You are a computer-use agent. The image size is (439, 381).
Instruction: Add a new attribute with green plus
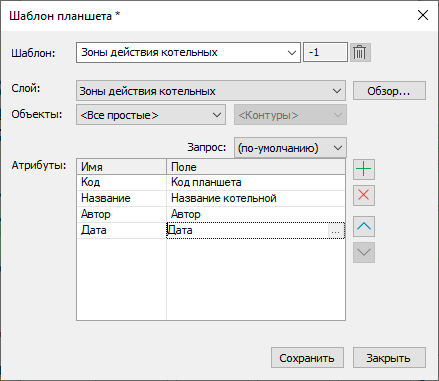(364, 169)
